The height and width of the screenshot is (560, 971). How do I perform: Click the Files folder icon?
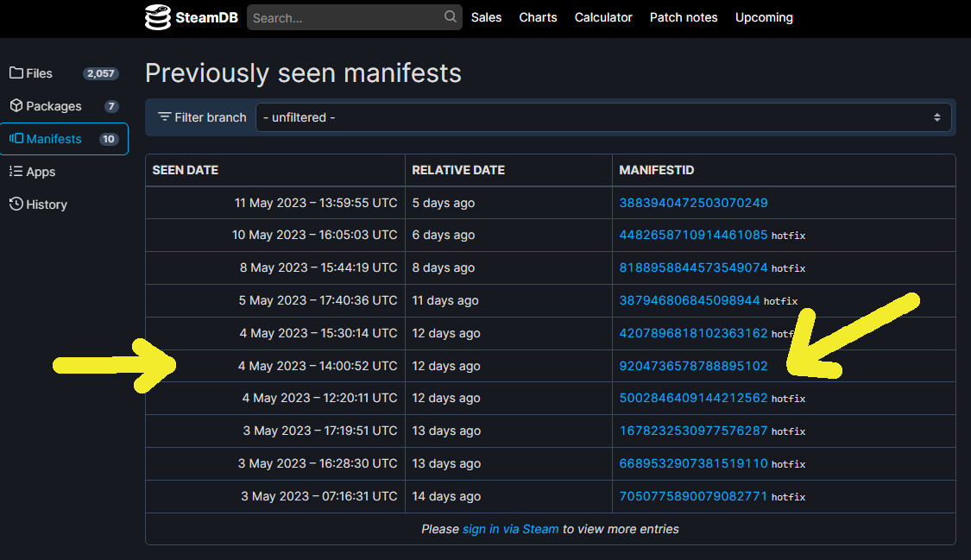(x=16, y=73)
